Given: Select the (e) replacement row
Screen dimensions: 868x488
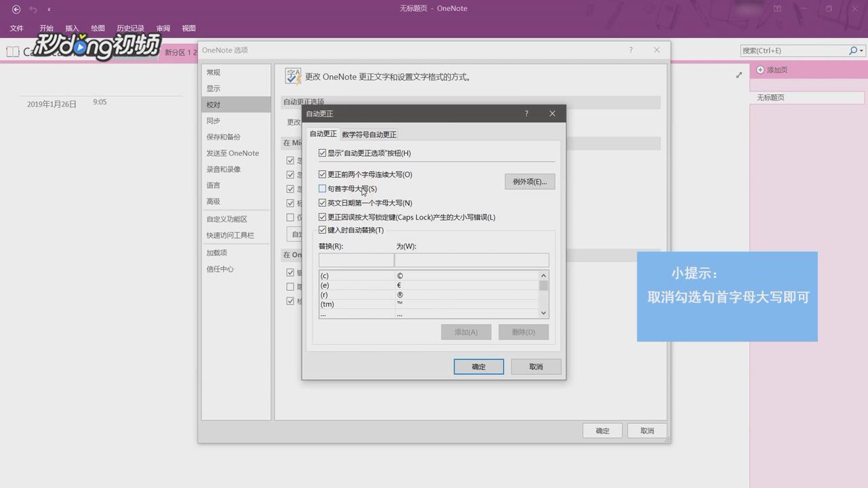Looking at the screenshot, I should 429,285.
